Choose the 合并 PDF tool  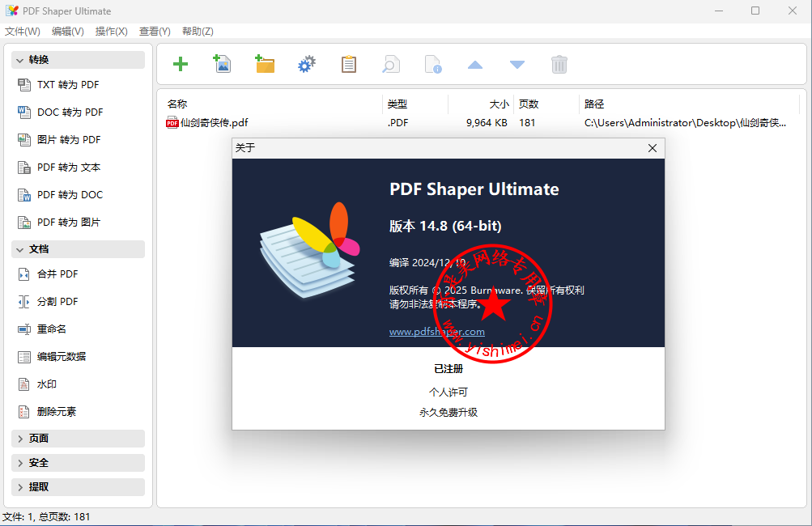pos(57,274)
